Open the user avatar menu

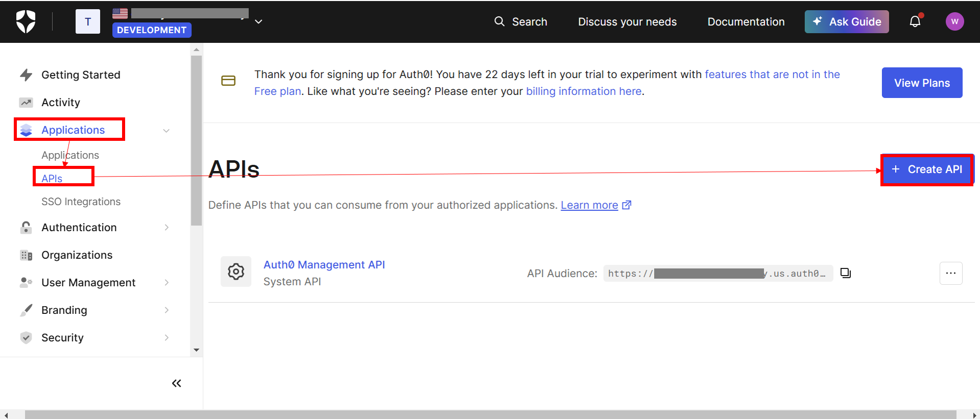[954, 21]
